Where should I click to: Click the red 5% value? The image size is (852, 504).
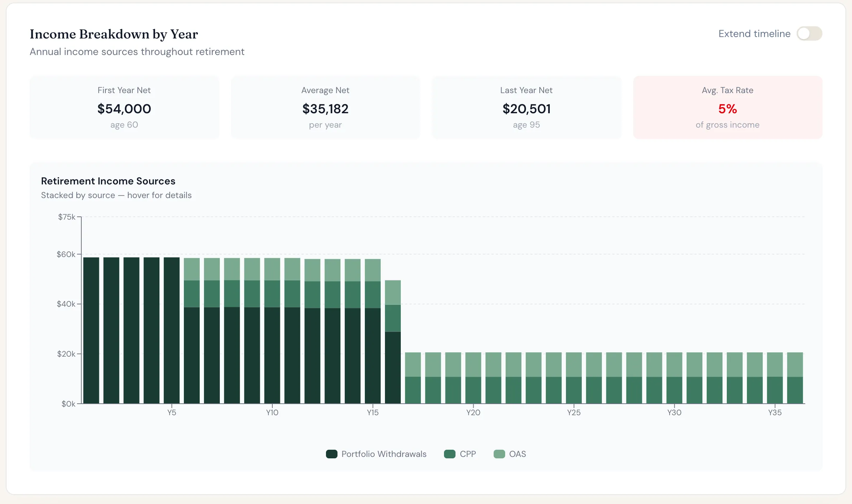[x=728, y=109]
